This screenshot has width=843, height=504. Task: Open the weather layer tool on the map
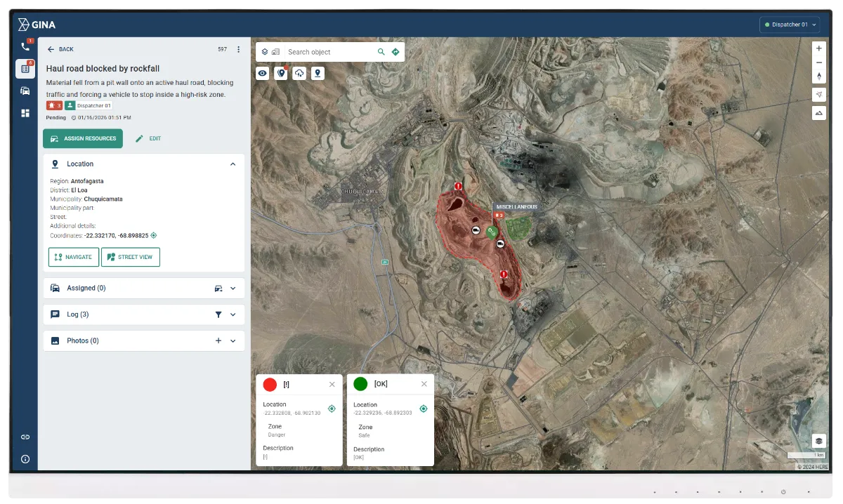[x=299, y=73]
